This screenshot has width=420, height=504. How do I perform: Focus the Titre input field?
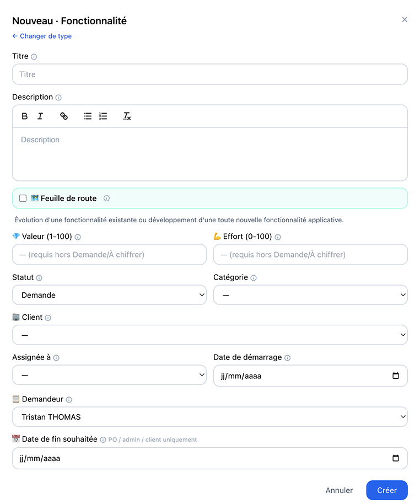(x=210, y=74)
